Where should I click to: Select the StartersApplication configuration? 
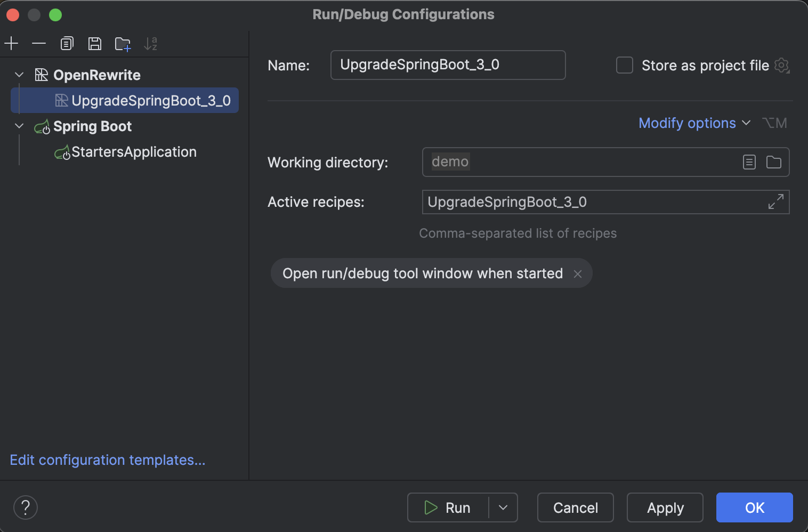coord(134,152)
